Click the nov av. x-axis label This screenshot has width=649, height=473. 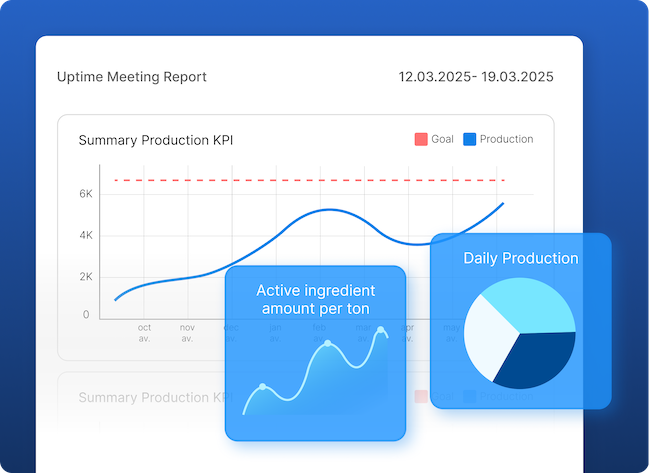click(187, 332)
